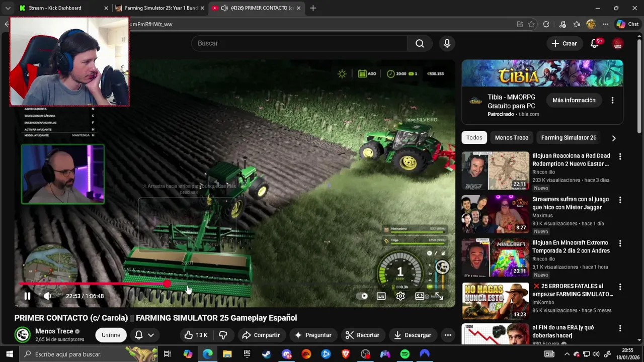Open Brave browser from the taskbar
Screen dimensions: 644x362
tap(346, 354)
